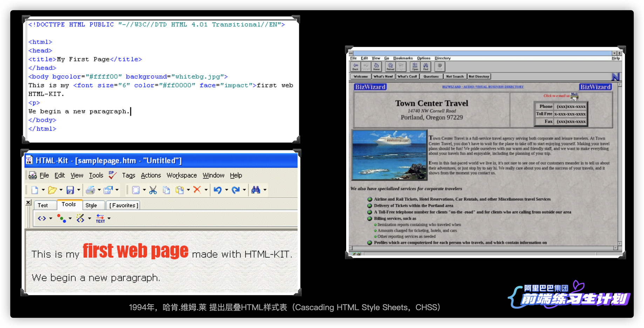Viewport: 644px width, 328px height.
Task: Click the Paste clipboard icon in HTML-Kit
Action: point(180,190)
